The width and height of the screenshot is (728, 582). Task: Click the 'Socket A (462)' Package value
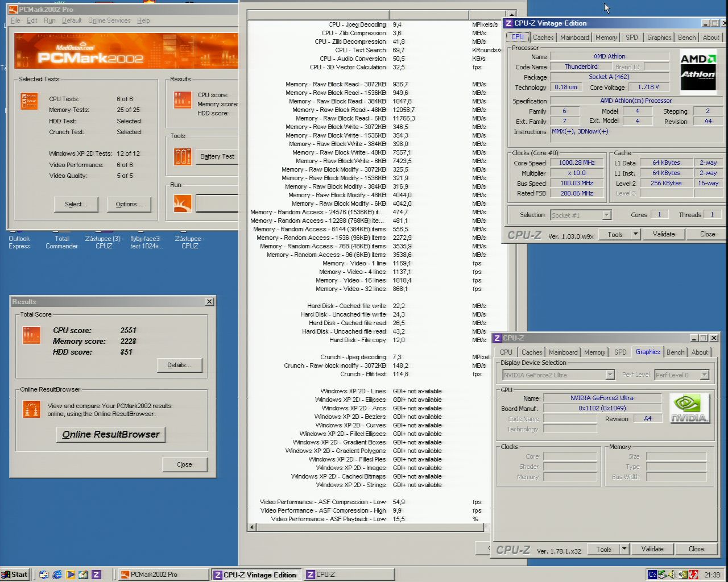coord(609,77)
